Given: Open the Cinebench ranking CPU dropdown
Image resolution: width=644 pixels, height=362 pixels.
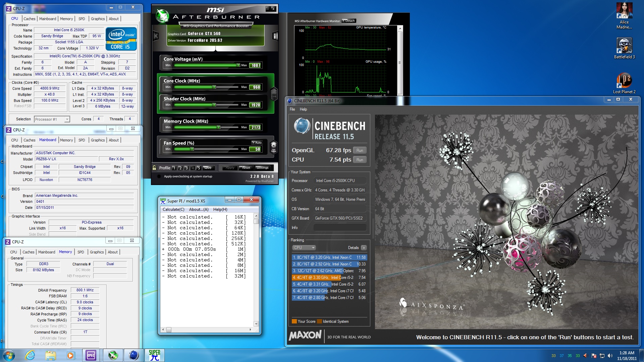Looking at the screenshot, I should tap(304, 248).
